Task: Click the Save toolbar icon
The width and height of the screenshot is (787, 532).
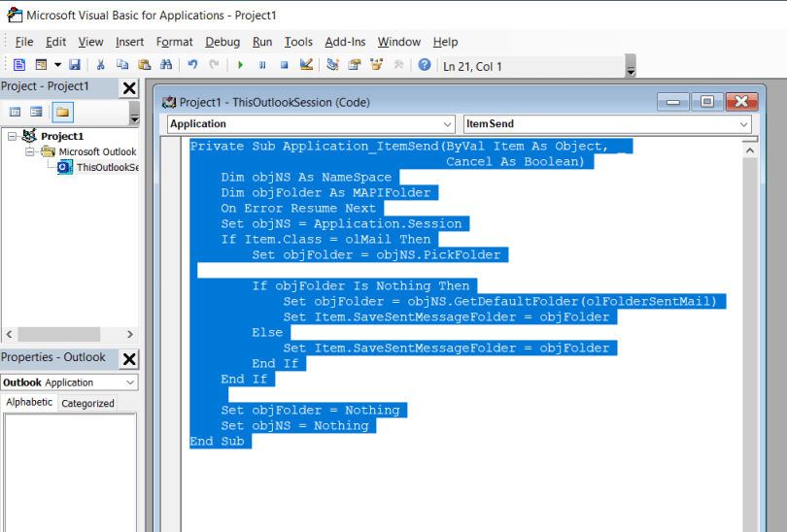Action: (x=75, y=65)
